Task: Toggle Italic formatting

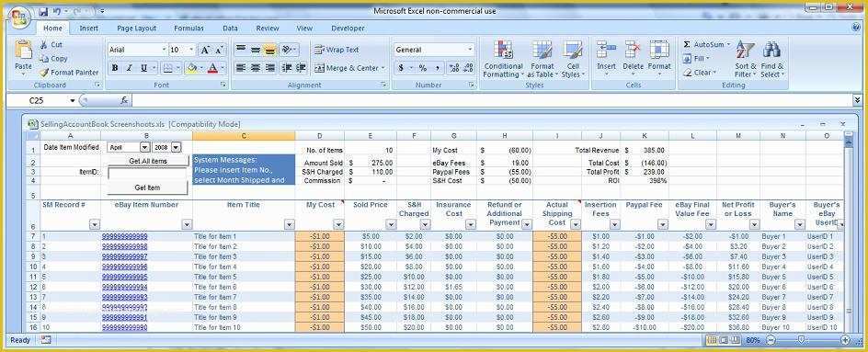Action: pyautogui.click(x=129, y=68)
